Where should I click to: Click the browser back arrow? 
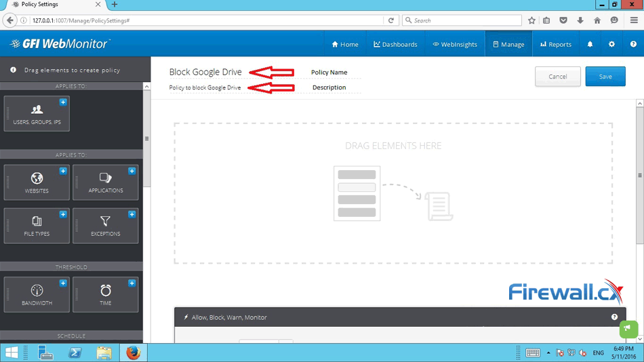click(x=10, y=20)
